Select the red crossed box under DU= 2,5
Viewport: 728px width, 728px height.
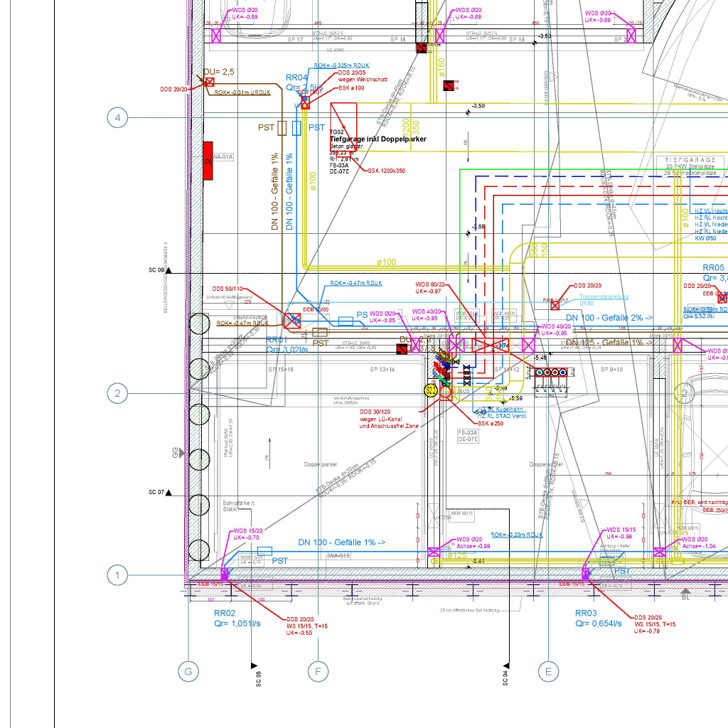(210, 83)
